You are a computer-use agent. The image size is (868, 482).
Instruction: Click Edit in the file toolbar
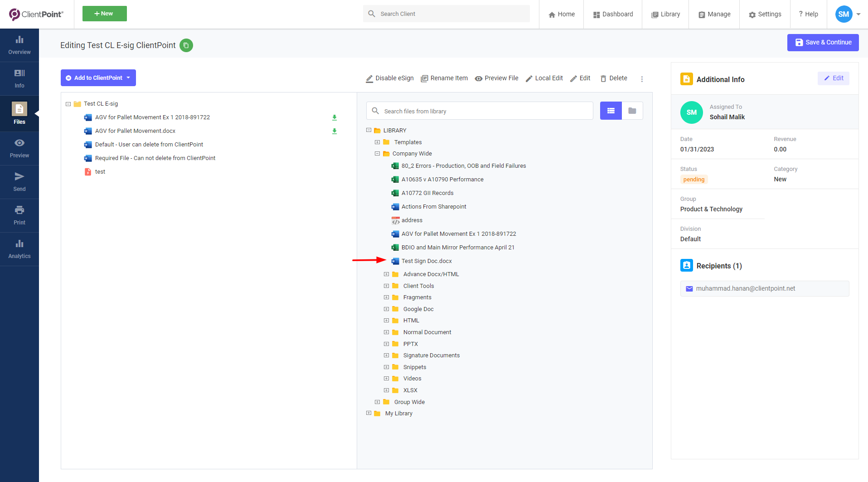pyautogui.click(x=580, y=78)
